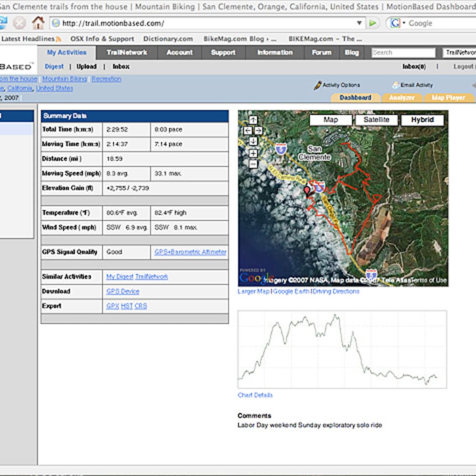This screenshot has height=476, width=476.
Task: Open the Blog tab
Action: coord(352,52)
